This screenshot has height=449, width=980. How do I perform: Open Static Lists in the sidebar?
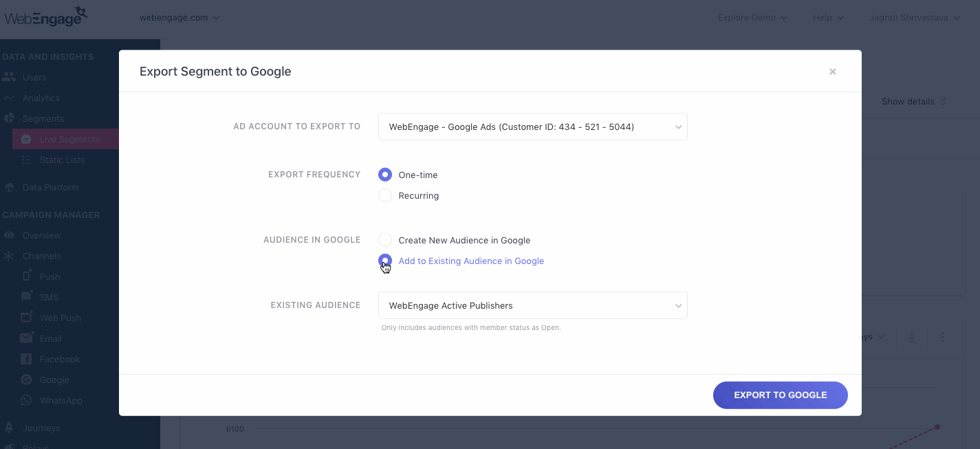click(62, 160)
